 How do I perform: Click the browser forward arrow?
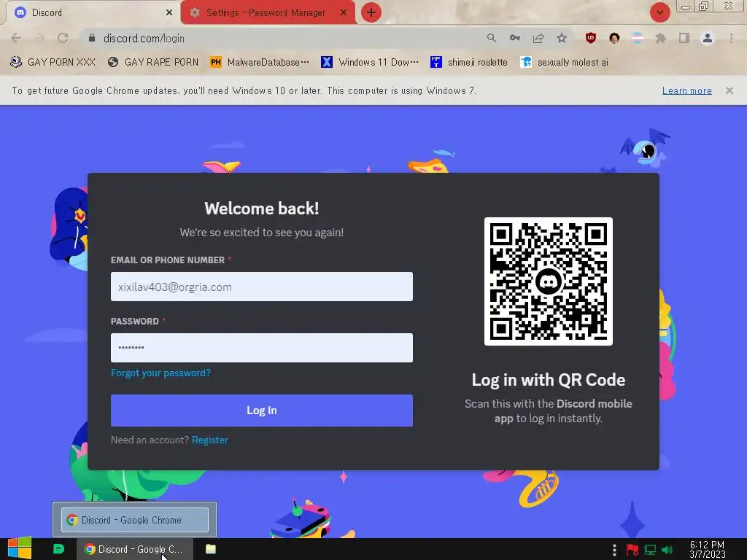[x=39, y=38]
